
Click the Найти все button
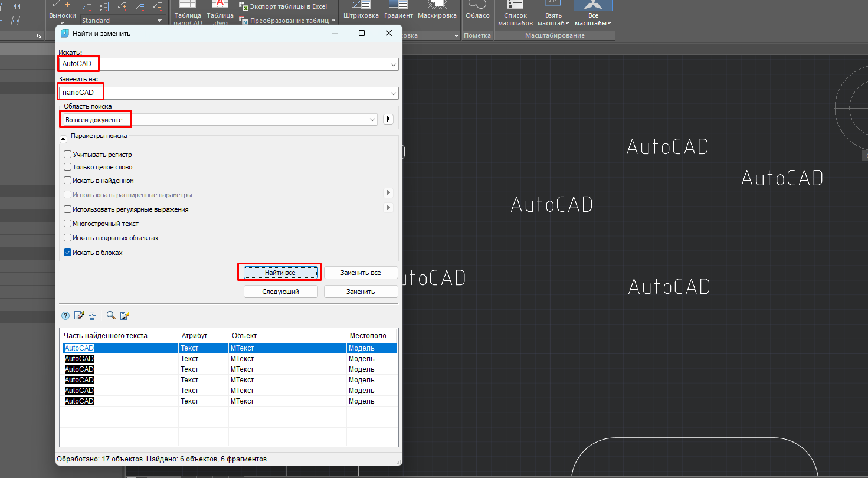pos(280,273)
